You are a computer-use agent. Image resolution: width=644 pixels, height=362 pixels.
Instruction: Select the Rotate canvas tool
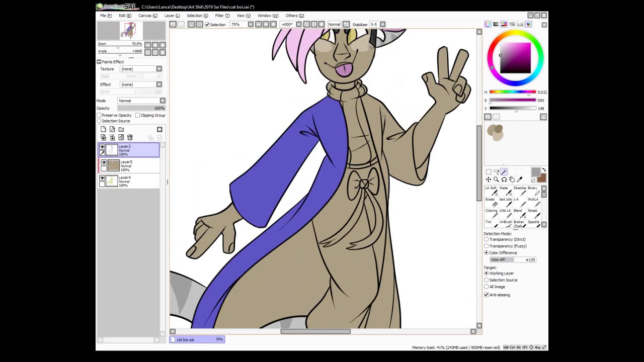[504, 179]
